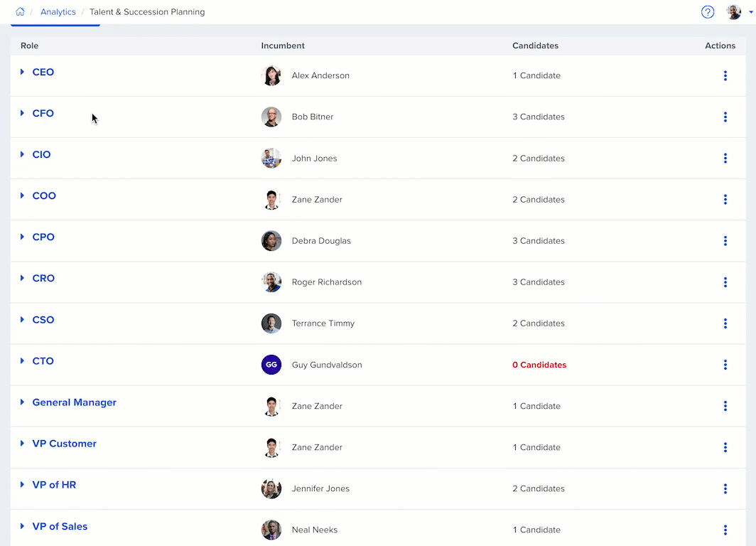Open the help question mark icon
Screen dimensions: 756x546
tap(707, 12)
